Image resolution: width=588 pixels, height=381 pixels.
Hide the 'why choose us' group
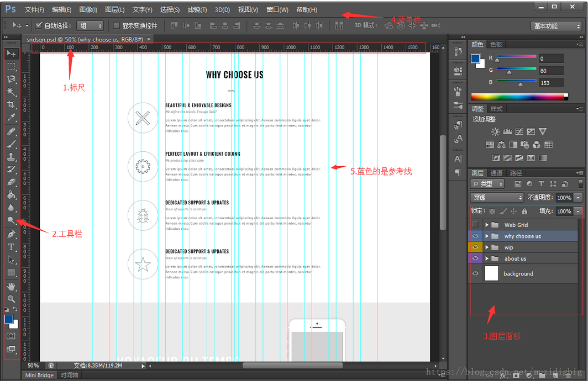tap(475, 236)
